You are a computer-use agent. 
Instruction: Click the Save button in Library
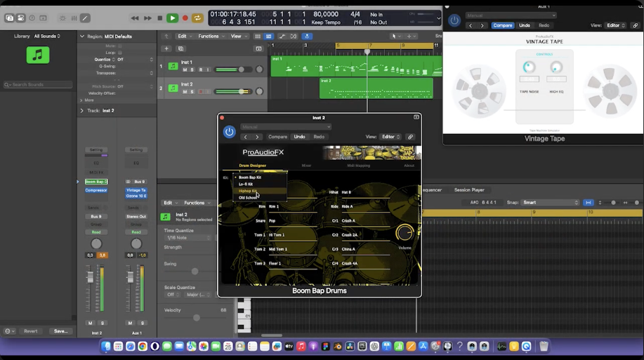click(61, 331)
